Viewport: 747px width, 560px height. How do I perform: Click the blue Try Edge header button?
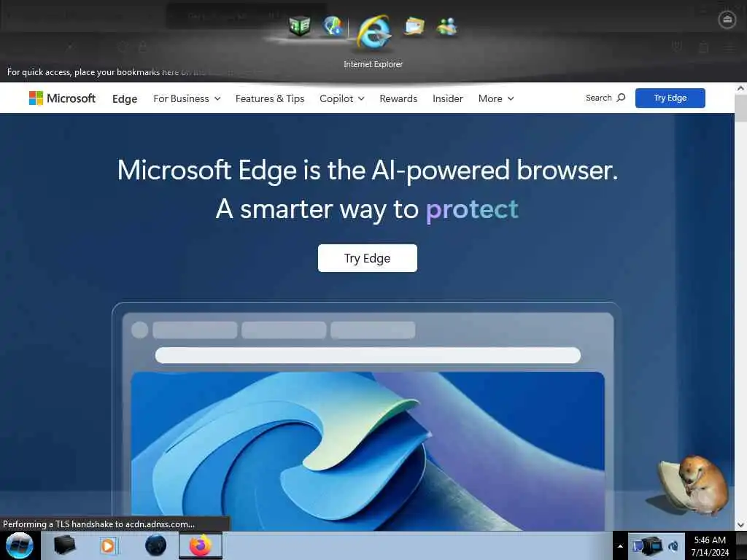[670, 98]
